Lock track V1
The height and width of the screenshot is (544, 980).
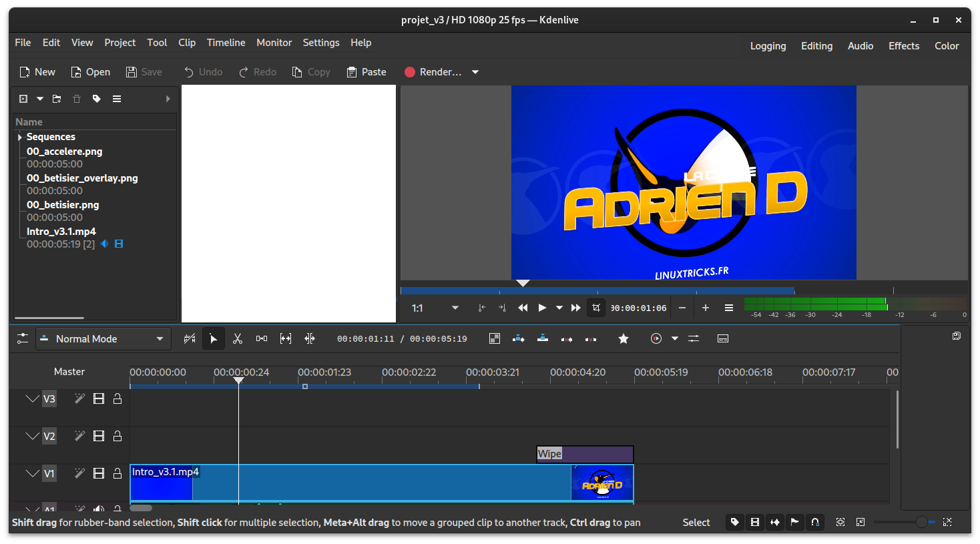click(x=117, y=474)
